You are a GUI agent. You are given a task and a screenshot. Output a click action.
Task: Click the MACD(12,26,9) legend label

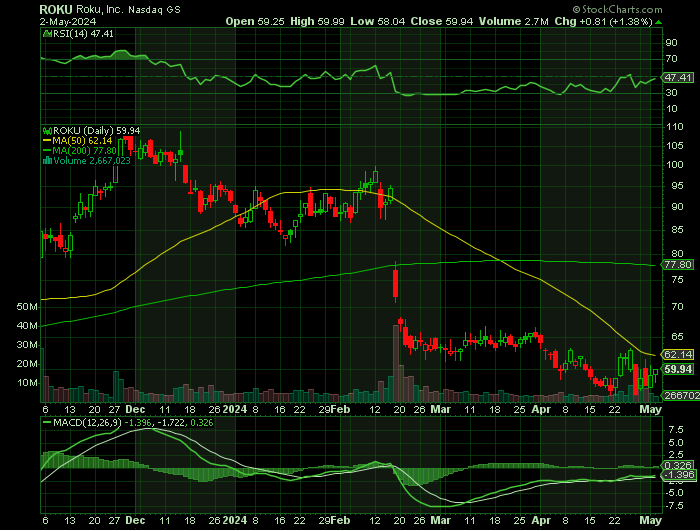86,422
